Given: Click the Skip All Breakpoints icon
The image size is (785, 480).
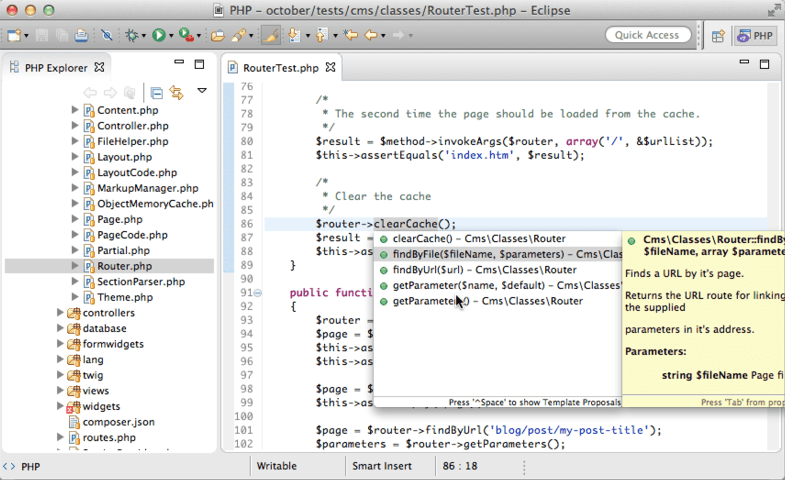Looking at the screenshot, I should click(107, 35).
